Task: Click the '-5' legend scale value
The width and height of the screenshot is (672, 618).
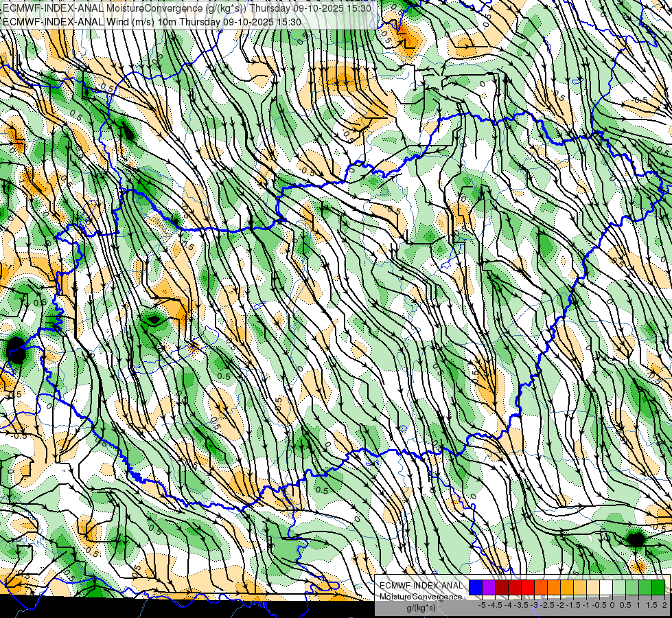Action: [x=482, y=605]
